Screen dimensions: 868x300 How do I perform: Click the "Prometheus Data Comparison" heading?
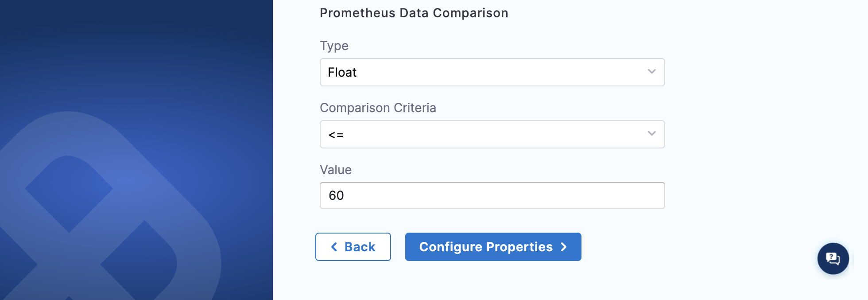[414, 13]
